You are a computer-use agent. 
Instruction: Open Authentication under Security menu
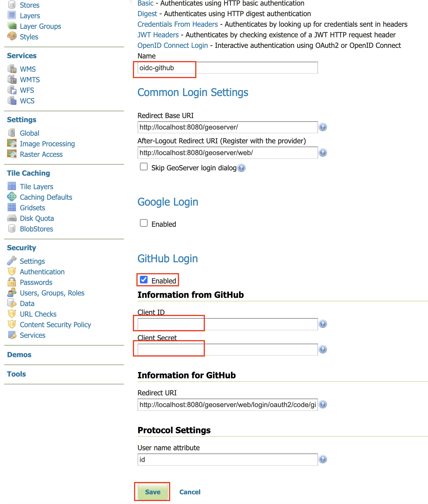42,272
